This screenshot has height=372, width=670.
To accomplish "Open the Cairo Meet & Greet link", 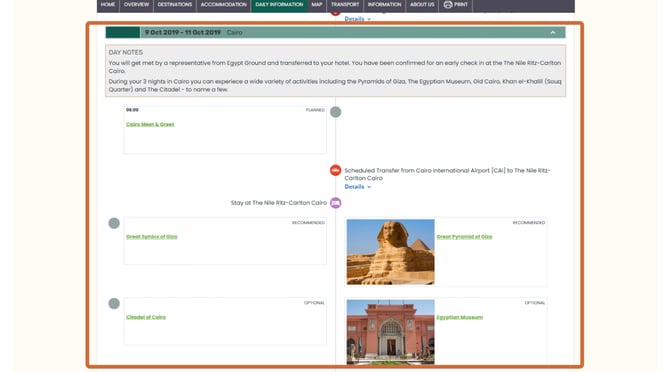I will 150,124.
